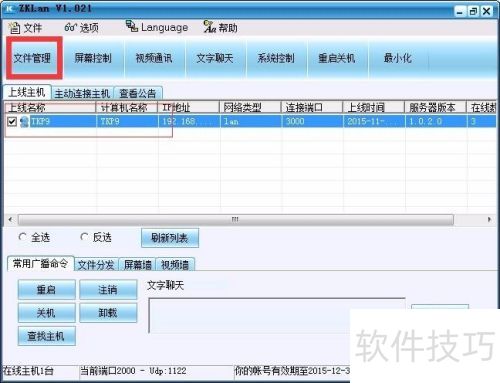Click the TXP9 host computer icon
The width and height of the screenshot is (500, 383).
[24, 122]
